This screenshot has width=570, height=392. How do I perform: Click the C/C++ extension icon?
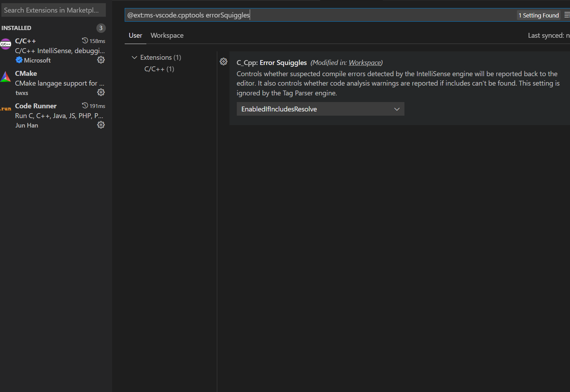pos(6,44)
